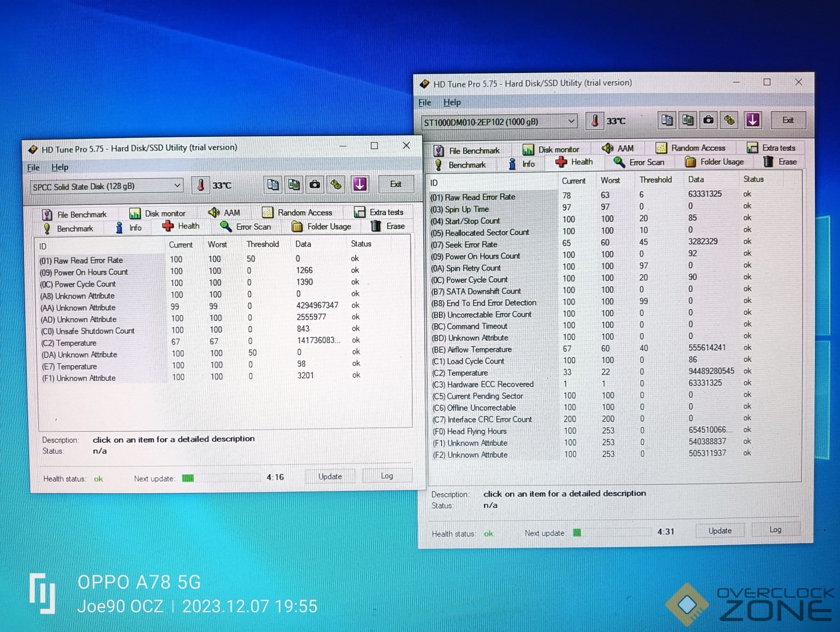Screen dimensions: 840x632
Task: Switch to Info tab in ST1000DM010 window
Action: coord(521,164)
